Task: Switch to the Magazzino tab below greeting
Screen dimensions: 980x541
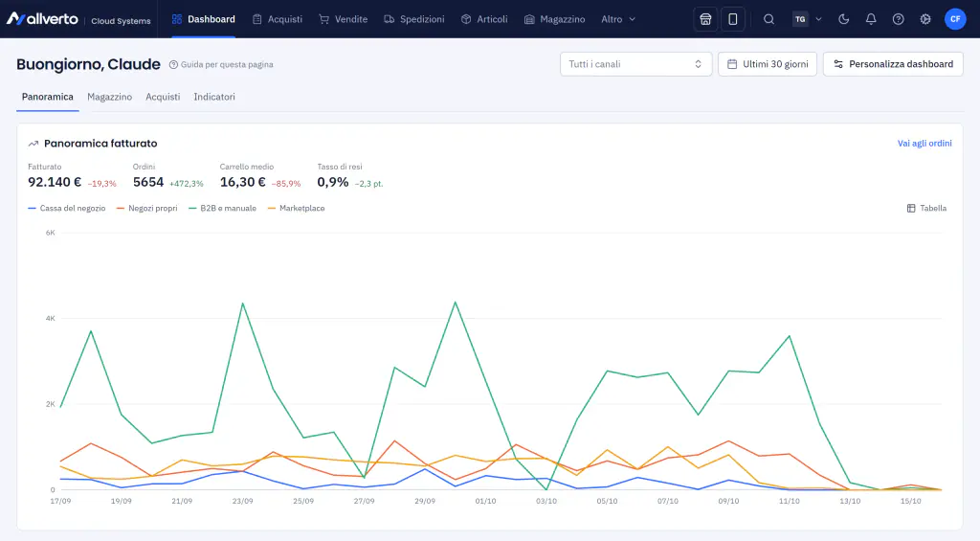Action: pos(109,97)
